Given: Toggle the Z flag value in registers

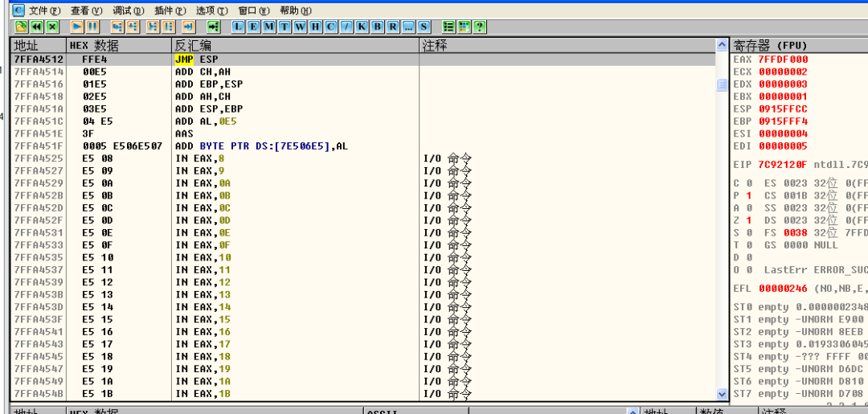Looking at the screenshot, I should click(x=749, y=220).
